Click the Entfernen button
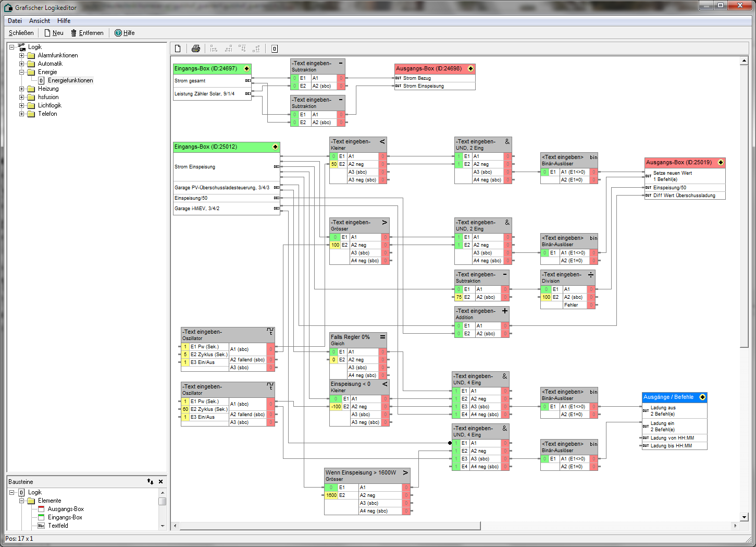 click(87, 33)
